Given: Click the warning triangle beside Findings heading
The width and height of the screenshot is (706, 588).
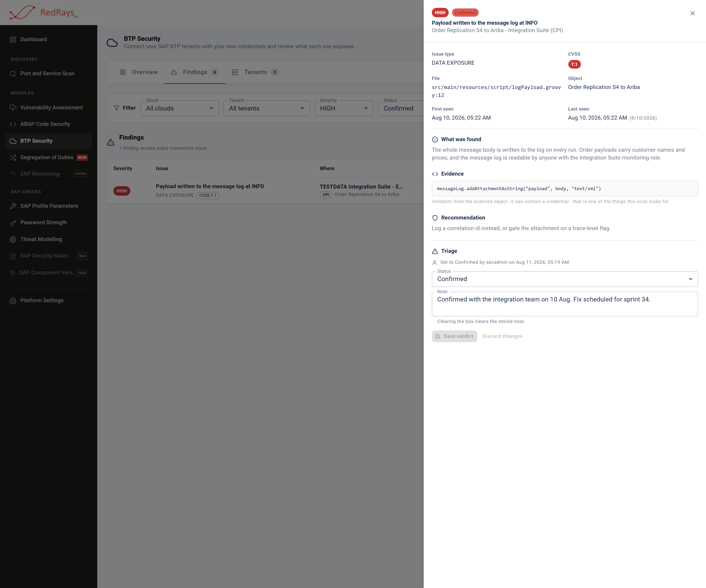Looking at the screenshot, I should click(111, 142).
